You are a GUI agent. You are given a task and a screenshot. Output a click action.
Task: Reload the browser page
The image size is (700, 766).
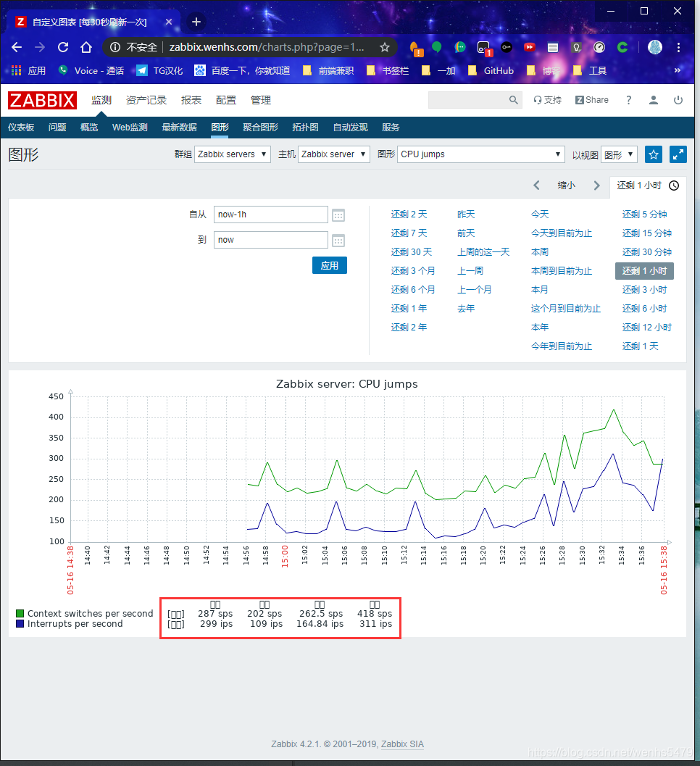click(63, 47)
